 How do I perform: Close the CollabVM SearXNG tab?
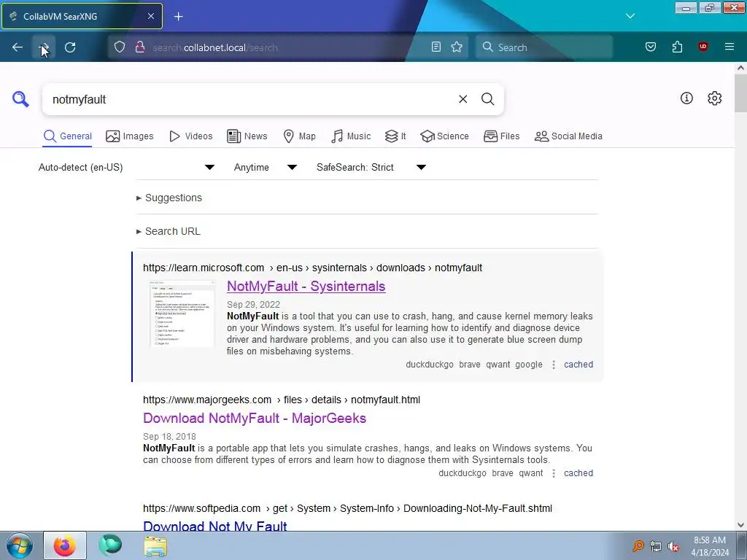coord(150,16)
